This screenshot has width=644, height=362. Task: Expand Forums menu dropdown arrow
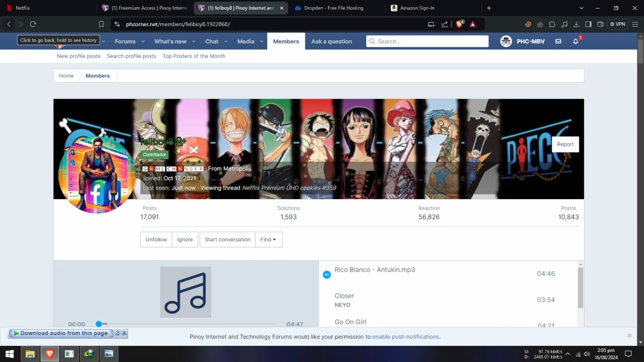(143, 42)
